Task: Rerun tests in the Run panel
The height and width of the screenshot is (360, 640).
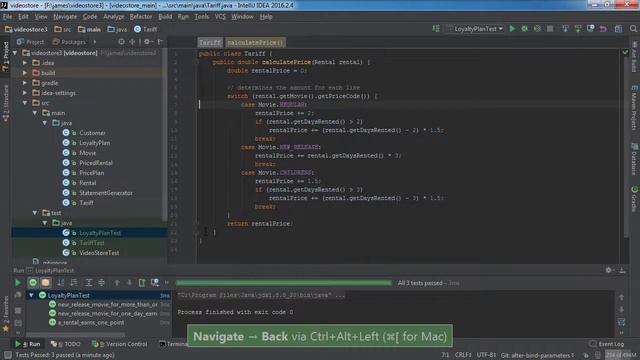Action: [18, 282]
